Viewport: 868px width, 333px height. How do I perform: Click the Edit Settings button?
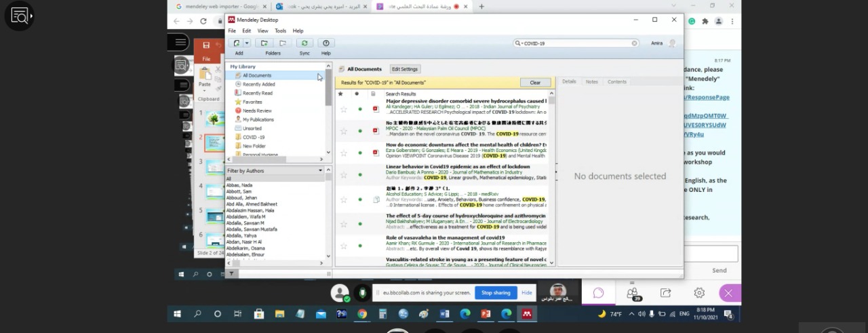click(x=405, y=69)
